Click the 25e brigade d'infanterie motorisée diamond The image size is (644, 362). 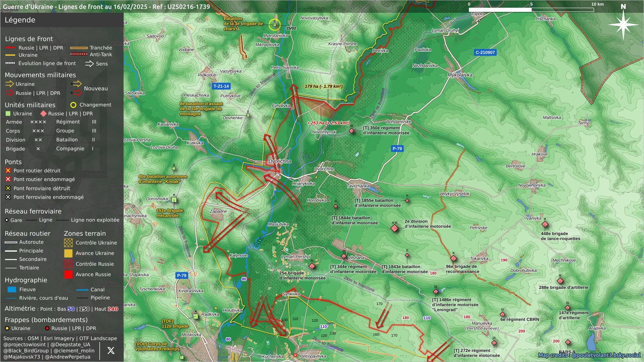312,266
